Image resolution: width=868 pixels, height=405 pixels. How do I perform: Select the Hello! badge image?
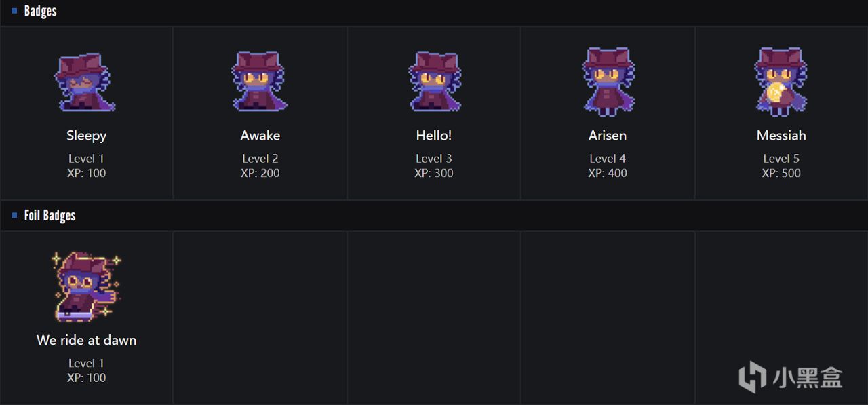pos(434,81)
